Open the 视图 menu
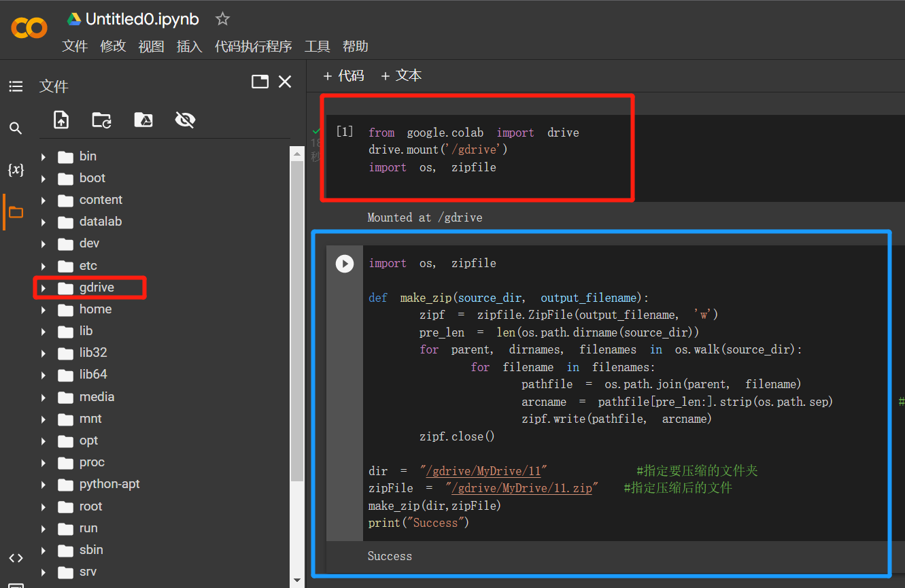Screen dimensions: 905x588 click(x=151, y=46)
